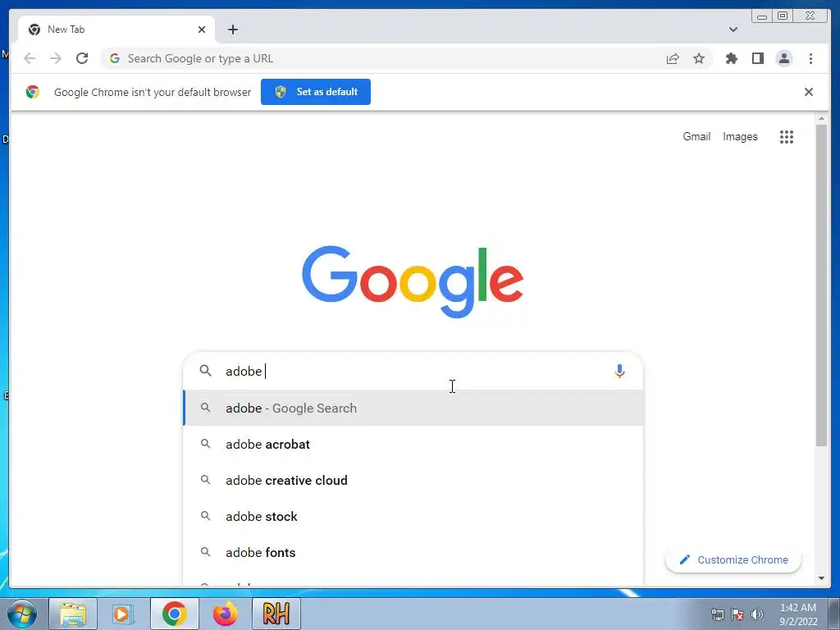
Task: Click the share page icon
Action: tap(673, 58)
